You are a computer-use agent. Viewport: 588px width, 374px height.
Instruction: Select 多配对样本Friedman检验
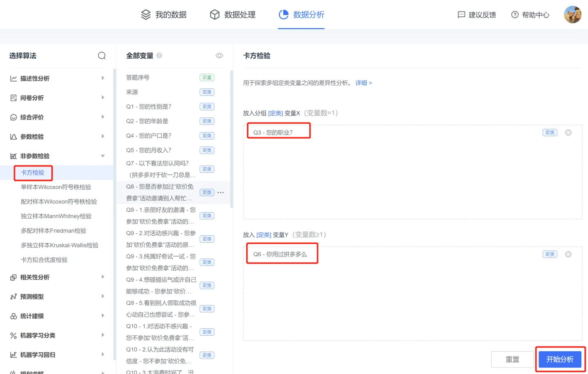tap(53, 231)
